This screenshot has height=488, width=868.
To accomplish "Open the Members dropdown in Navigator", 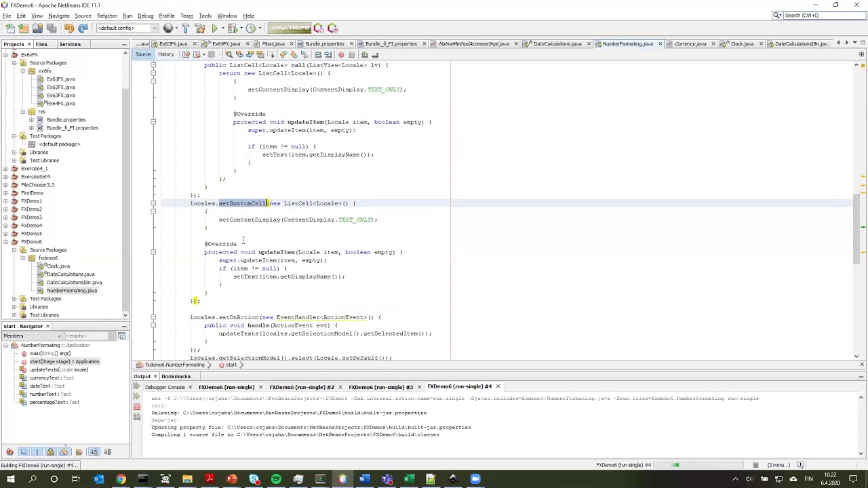I will point(32,335).
